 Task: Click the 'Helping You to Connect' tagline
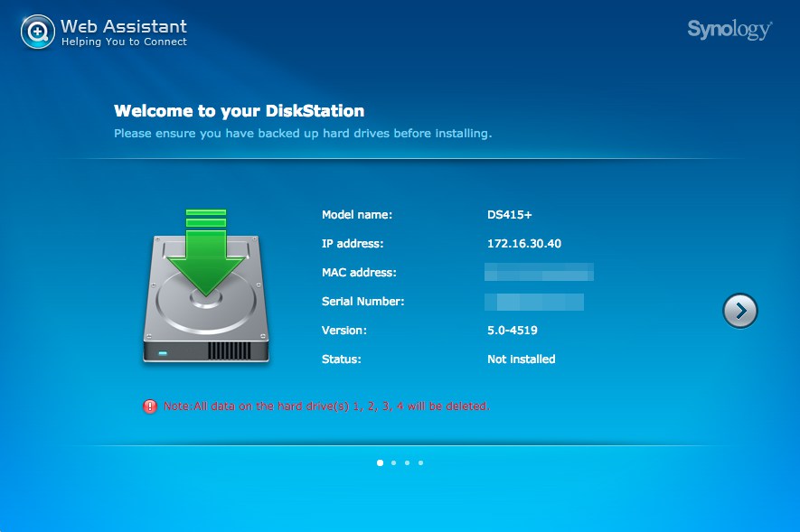point(124,42)
